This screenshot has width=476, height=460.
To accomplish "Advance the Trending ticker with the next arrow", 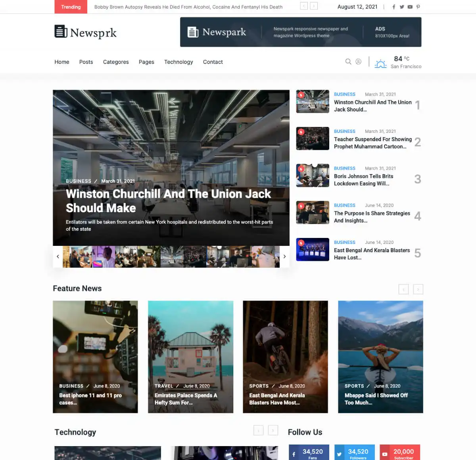I will pyautogui.click(x=314, y=6).
